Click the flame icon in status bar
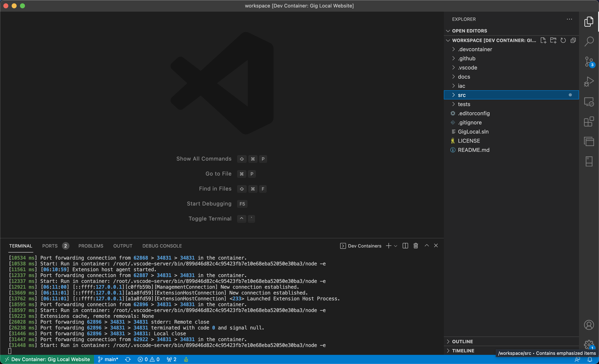The image size is (599, 364). (186, 359)
